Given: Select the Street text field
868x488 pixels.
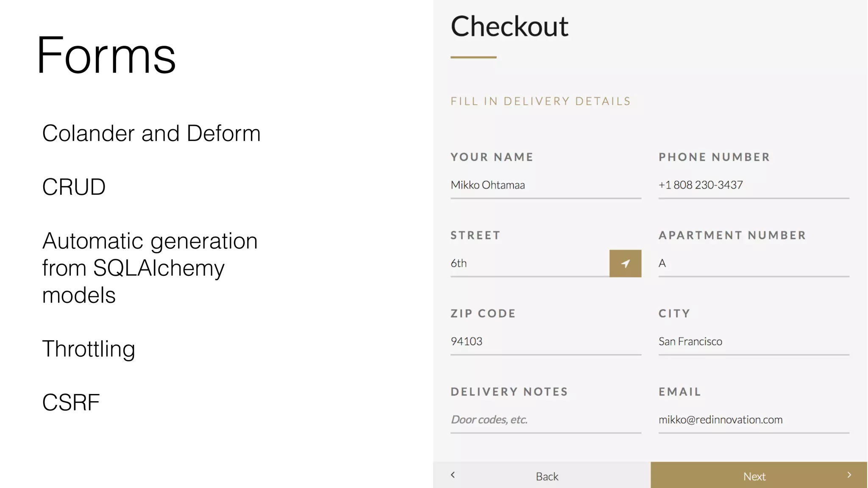Looking at the screenshot, I should tap(529, 263).
